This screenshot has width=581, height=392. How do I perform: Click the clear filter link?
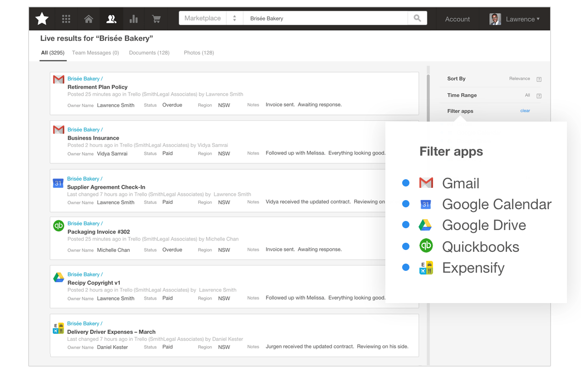[x=525, y=111]
